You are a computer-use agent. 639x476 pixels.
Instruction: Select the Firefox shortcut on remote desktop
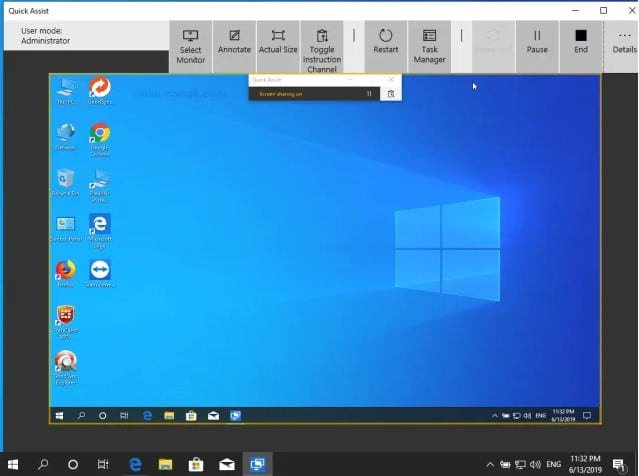click(x=66, y=272)
